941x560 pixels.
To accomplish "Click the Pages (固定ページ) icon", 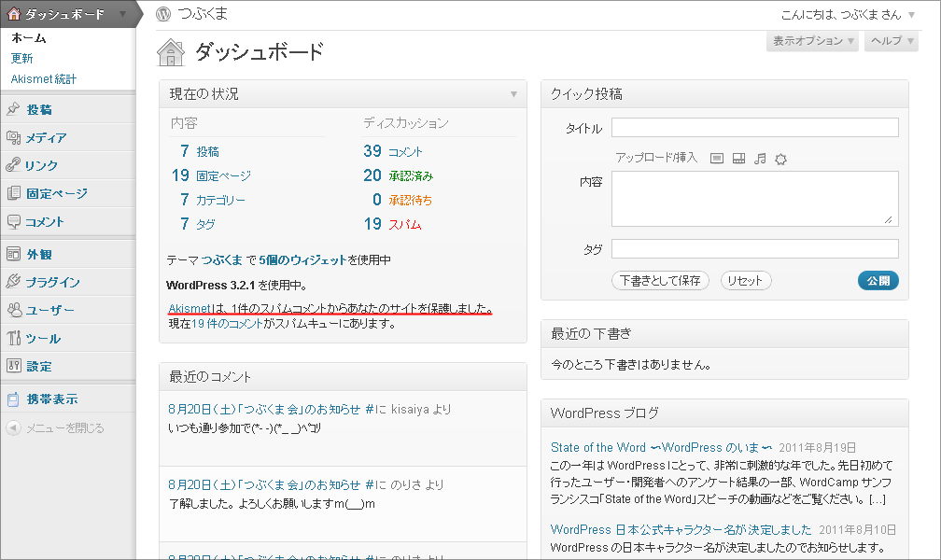I will click(x=13, y=193).
